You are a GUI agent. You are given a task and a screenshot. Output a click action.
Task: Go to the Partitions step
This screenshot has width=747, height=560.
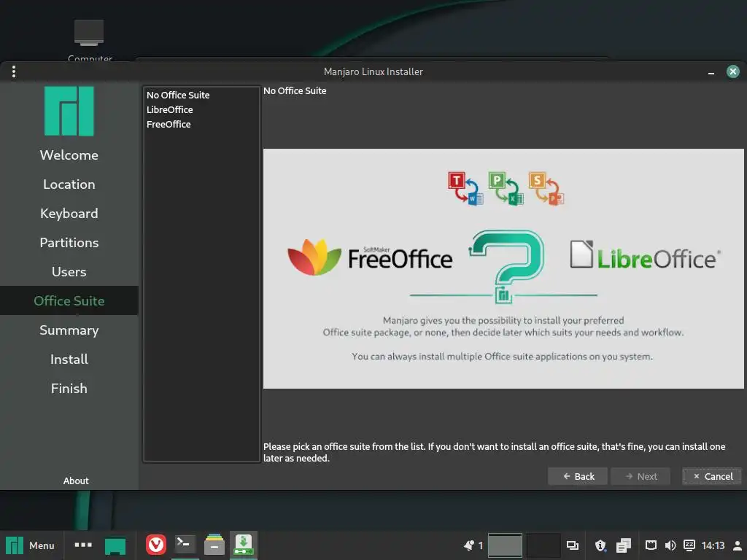[69, 242]
